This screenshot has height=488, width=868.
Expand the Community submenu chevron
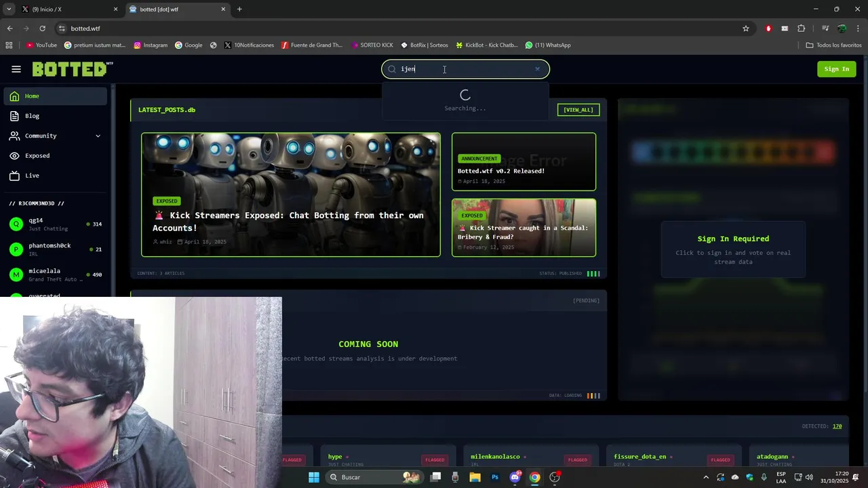[98, 136]
